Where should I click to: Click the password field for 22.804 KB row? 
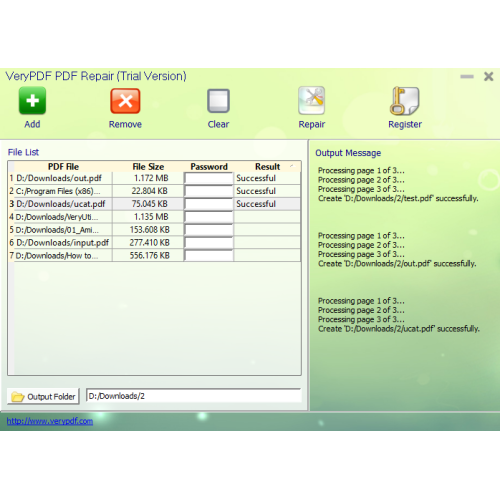(x=209, y=191)
